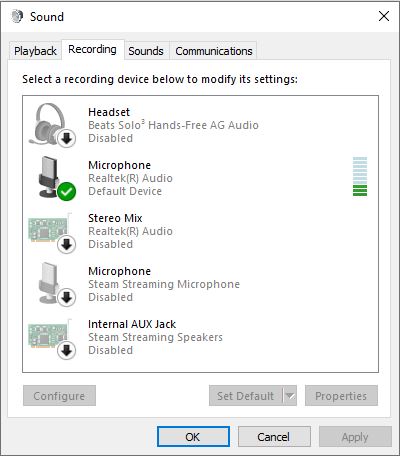Click the Sound speaker icon in title bar
This screenshot has height=456, width=400.
[17, 16]
